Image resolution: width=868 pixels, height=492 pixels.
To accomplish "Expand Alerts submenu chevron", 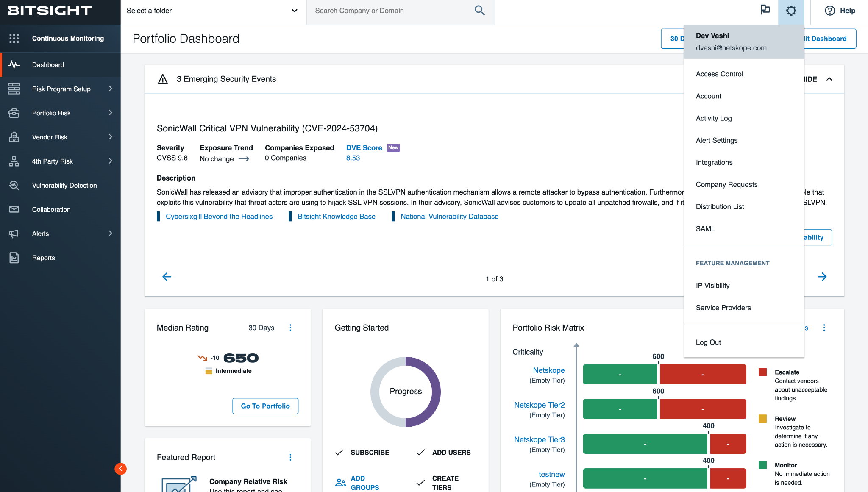I will (110, 233).
